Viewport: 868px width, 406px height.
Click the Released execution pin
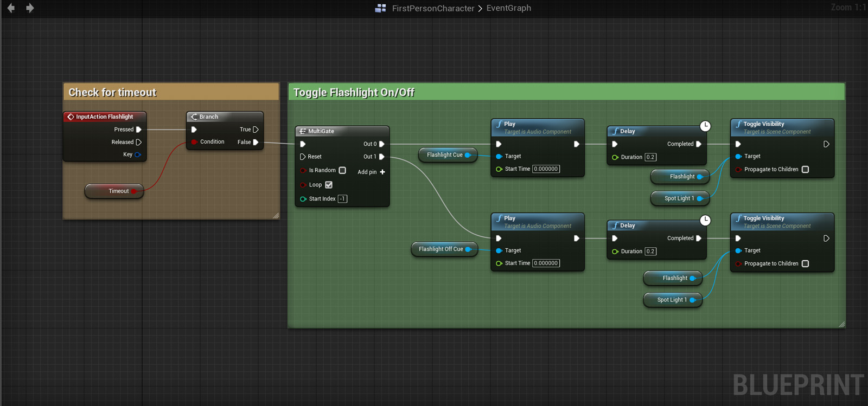click(138, 142)
